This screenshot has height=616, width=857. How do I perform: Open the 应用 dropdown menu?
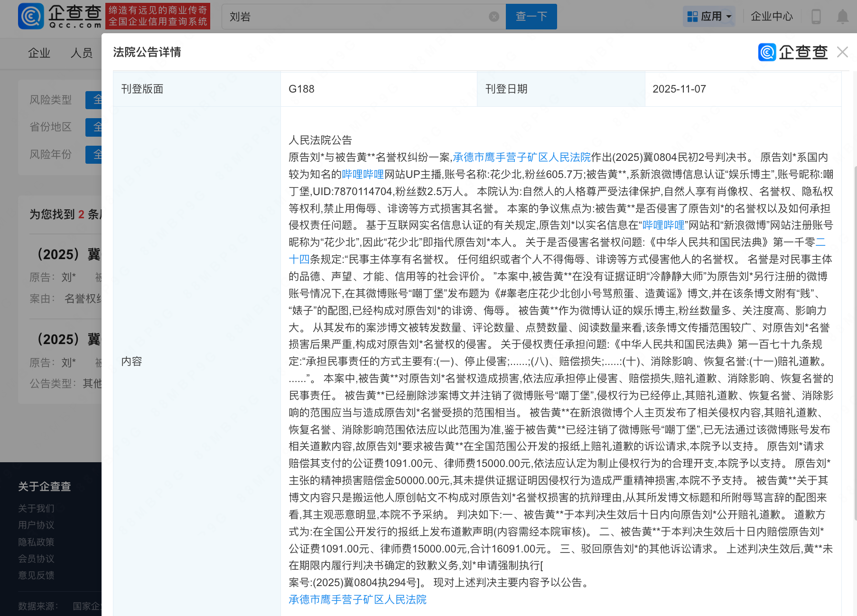click(x=709, y=17)
